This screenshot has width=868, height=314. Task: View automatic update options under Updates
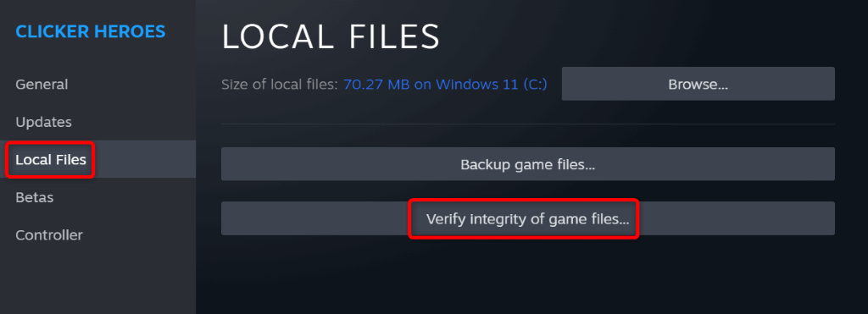[43, 122]
